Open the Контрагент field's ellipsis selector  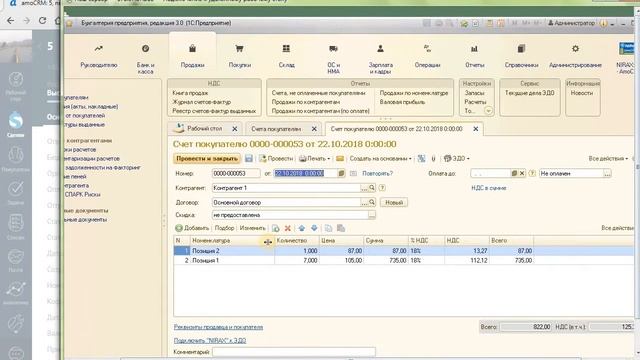coord(364,188)
